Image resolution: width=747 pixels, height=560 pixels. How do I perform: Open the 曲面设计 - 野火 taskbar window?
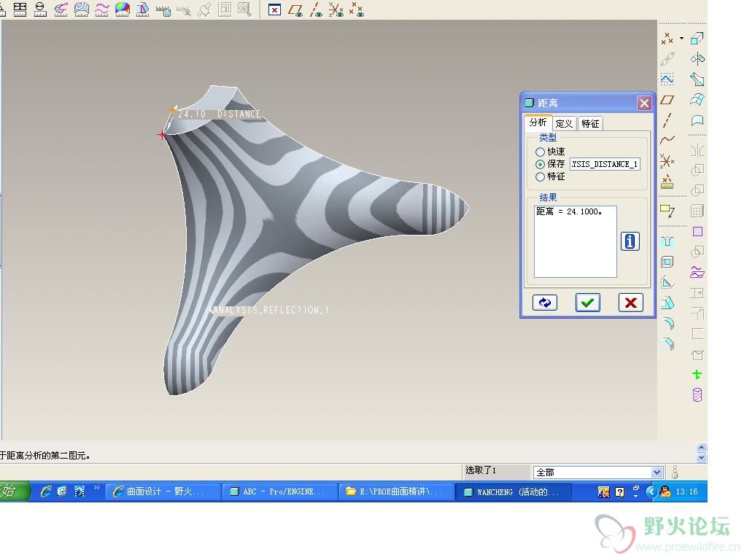[x=163, y=491]
